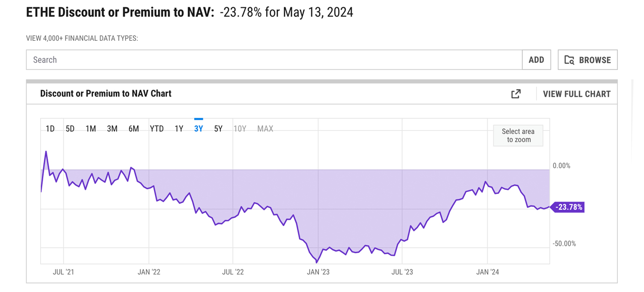Click the Search financial data field
Screen dimensions: 644x292
[x=274, y=60]
